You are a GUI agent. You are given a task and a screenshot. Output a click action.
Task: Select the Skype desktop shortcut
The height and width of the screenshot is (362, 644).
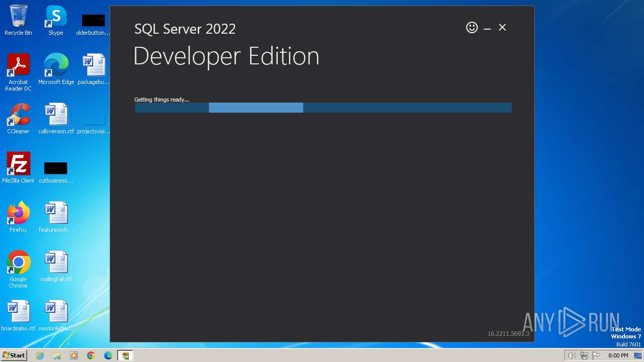(56, 20)
